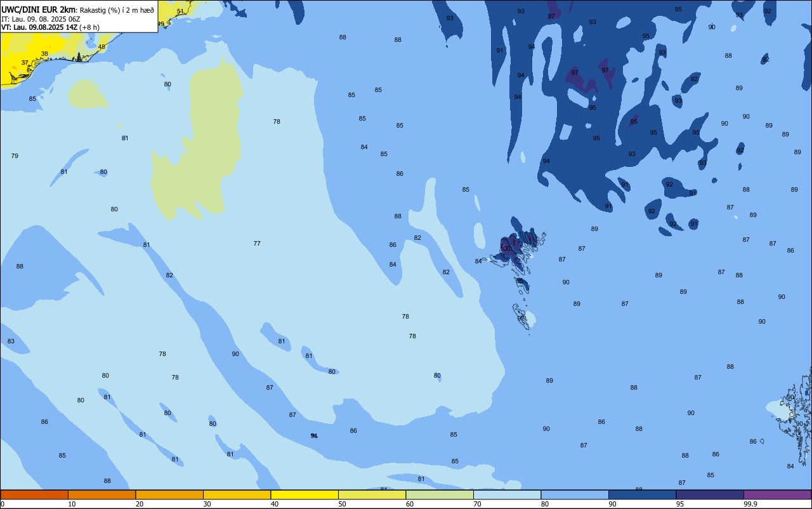Click the '40' legend scale label
The image size is (812, 509).
click(x=275, y=504)
